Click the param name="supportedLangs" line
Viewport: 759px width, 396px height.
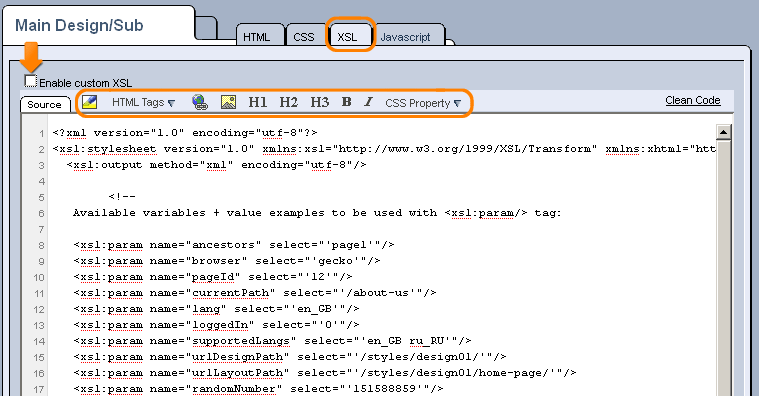(273, 340)
